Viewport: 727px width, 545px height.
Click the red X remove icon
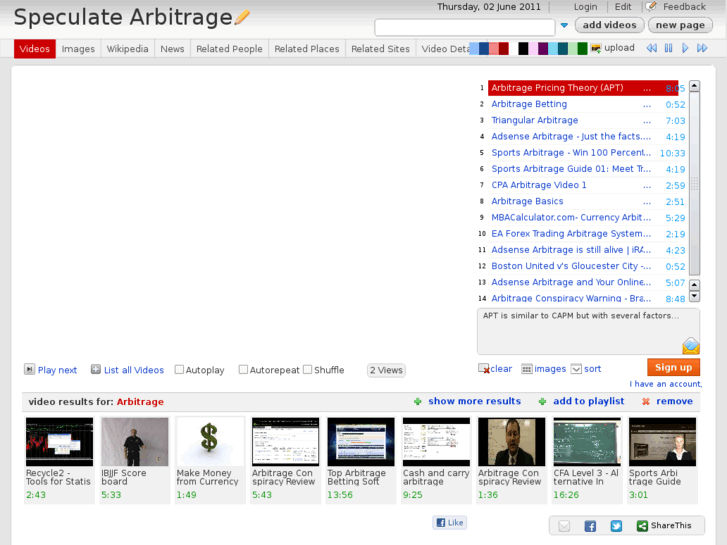pyautogui.click(x=646, y=402)
